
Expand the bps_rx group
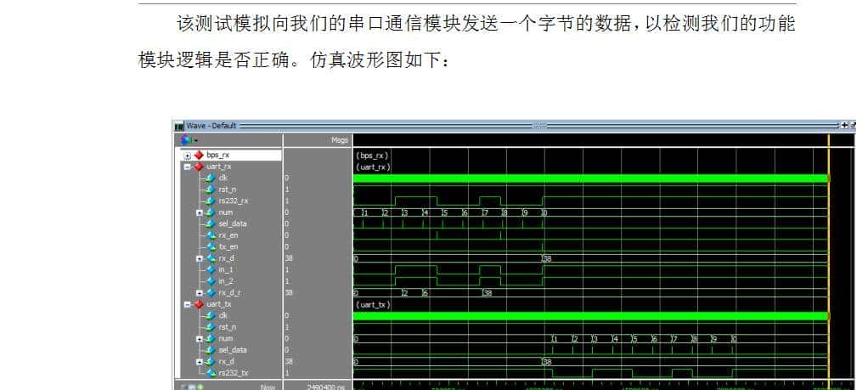tap(188, 155)
